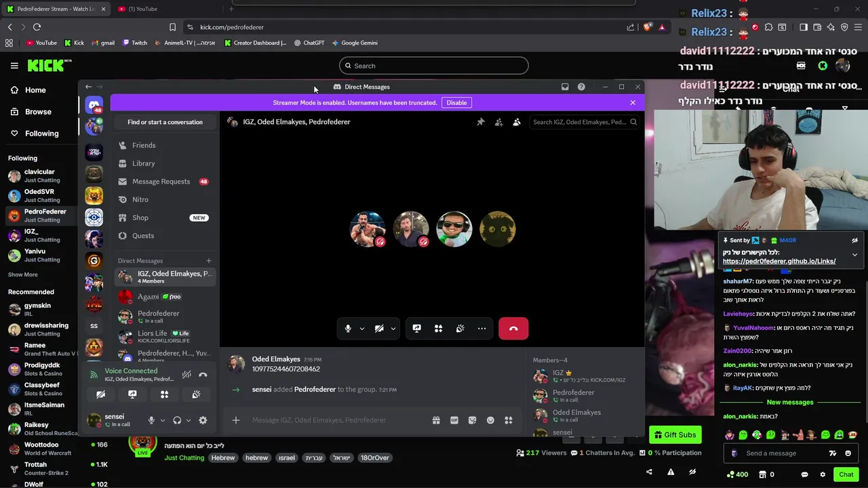Image resolution: width=868 pixels, height=488 pixels.
Task: Disable Streamer Mode via the banner button
Action: pyautogui.click(x=456, y=102)
